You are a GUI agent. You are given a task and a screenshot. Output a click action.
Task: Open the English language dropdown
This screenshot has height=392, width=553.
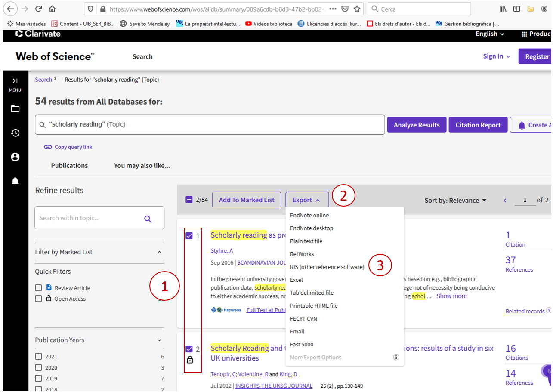click(x=490, y=34)
